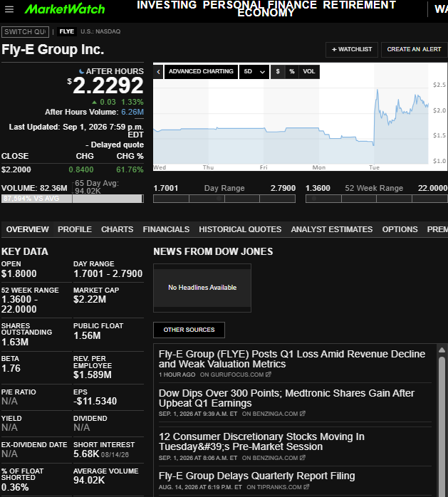Click the 52 Week Range indicator bar
448x497 pixels.
[x=376, y=199]
